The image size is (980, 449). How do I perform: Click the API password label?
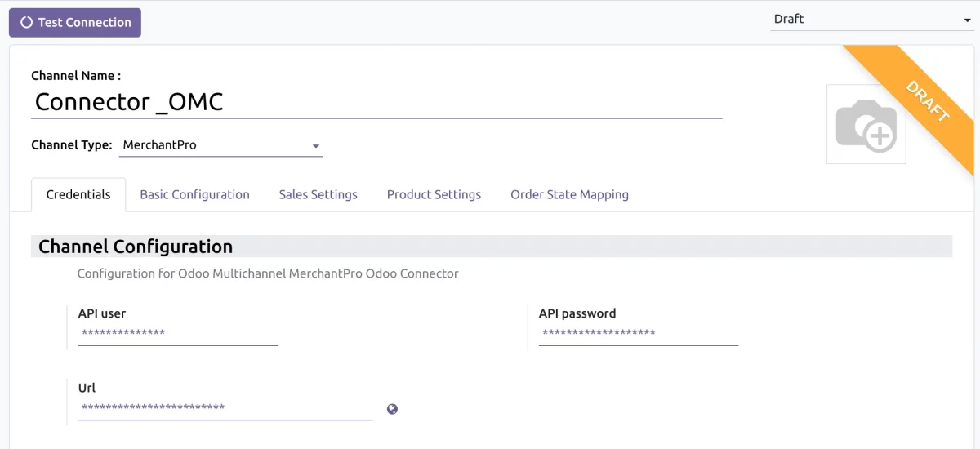tap(577, 313)
